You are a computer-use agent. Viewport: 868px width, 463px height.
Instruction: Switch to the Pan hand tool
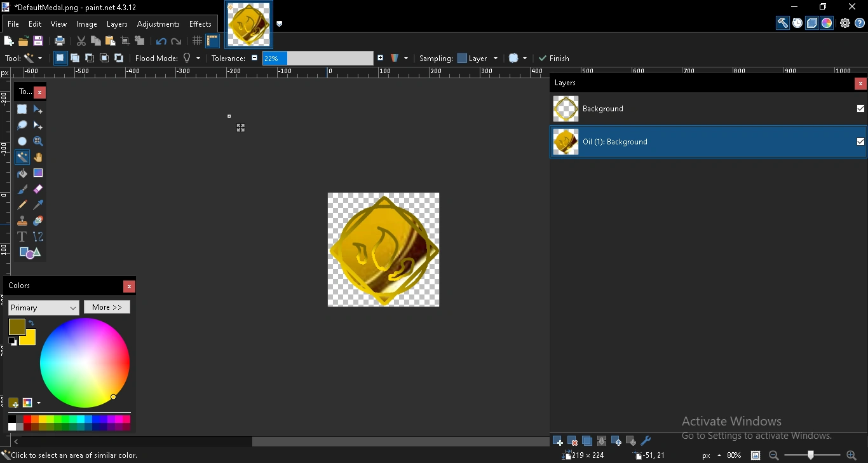click(38, 157)
